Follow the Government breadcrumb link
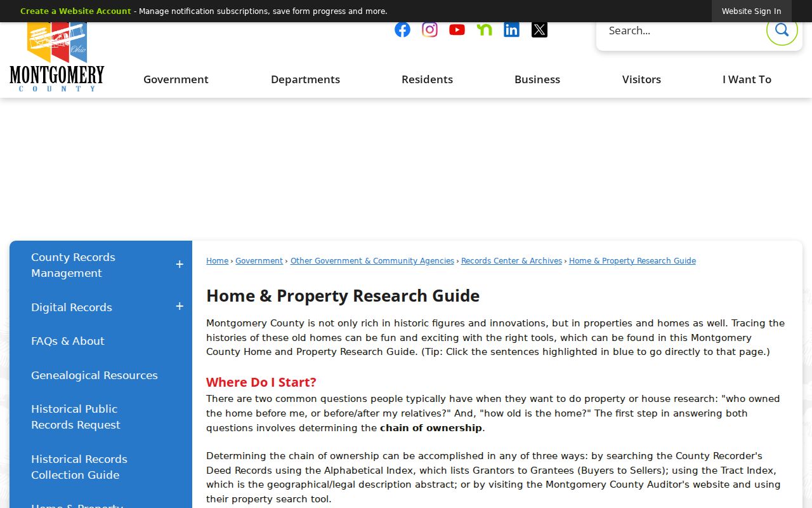 point(259,261)
